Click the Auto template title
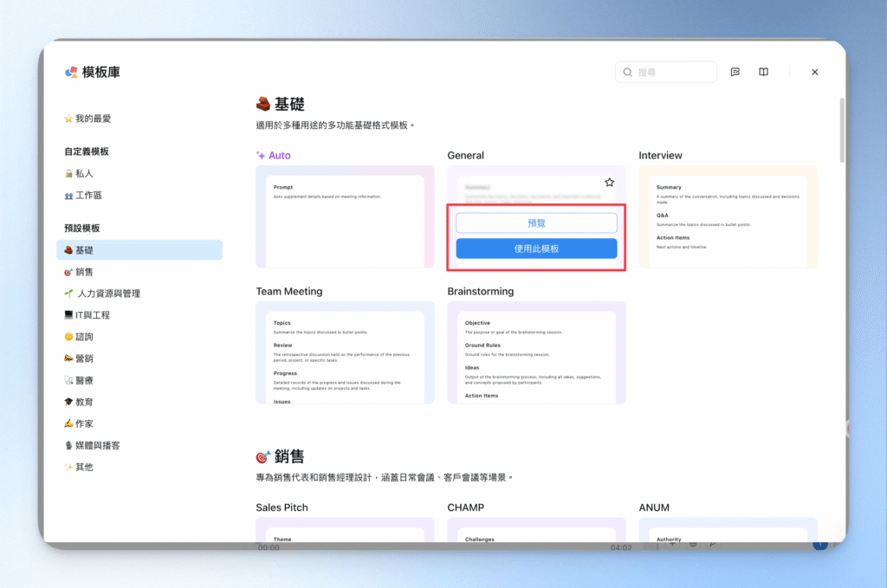This screenshot has width=887, height=588. (280, 156)
